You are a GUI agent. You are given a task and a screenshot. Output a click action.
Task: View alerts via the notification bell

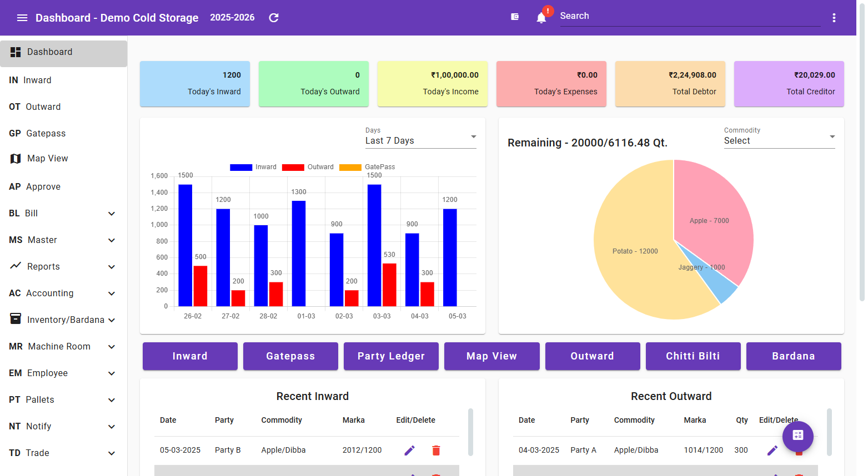(539, 17)
